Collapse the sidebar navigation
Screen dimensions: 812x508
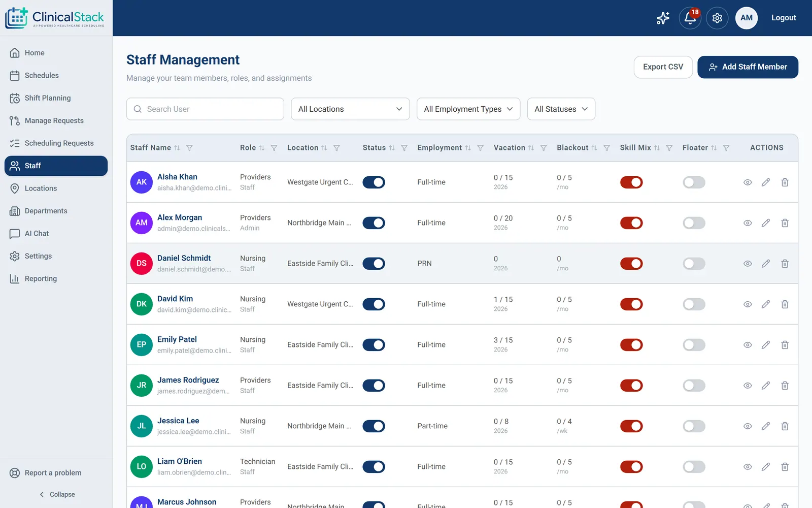coord(56,494)
